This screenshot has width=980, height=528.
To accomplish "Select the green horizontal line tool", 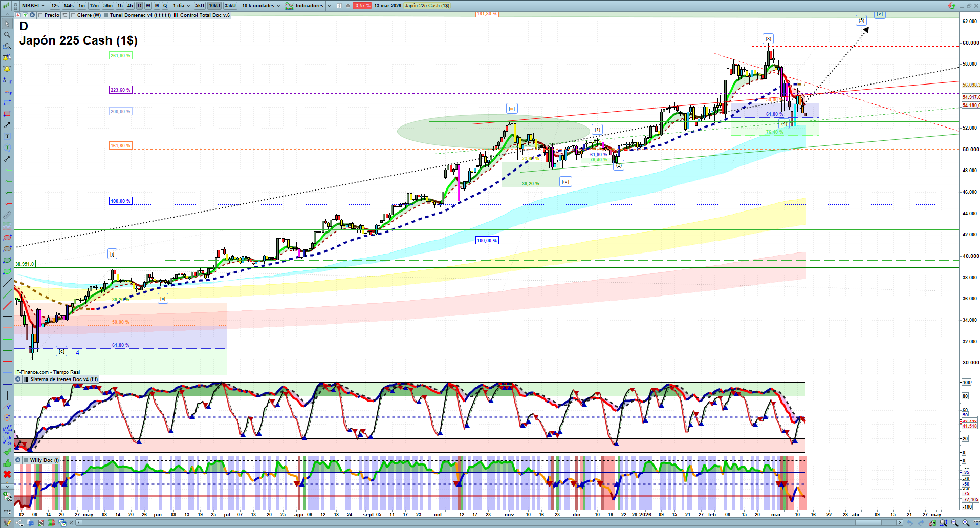I will (7, 339).
